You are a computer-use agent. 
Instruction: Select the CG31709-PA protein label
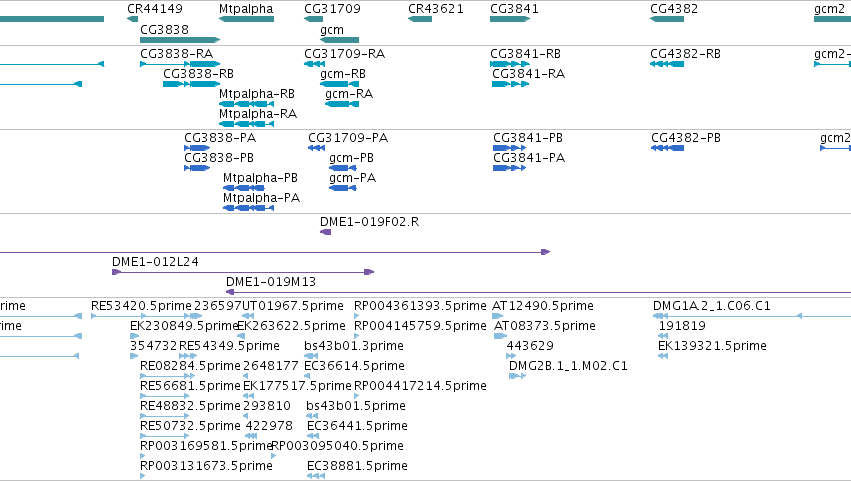tap(348, 138)
